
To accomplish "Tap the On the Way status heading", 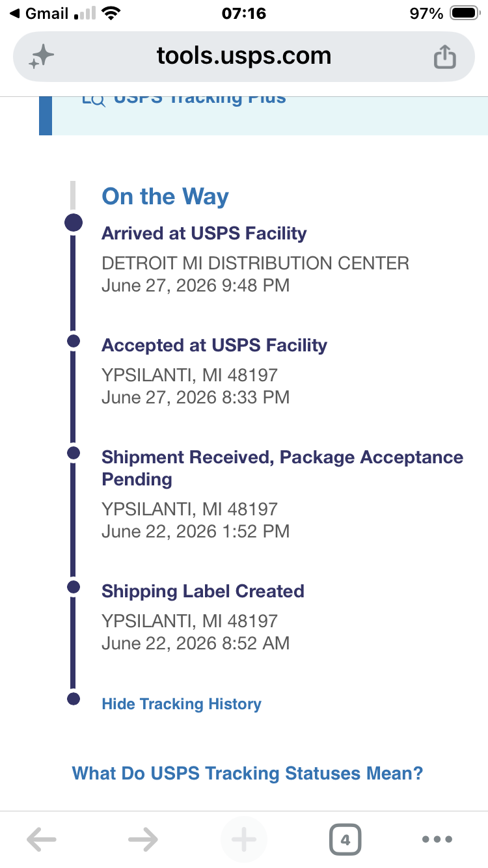I will pos(165,197).
